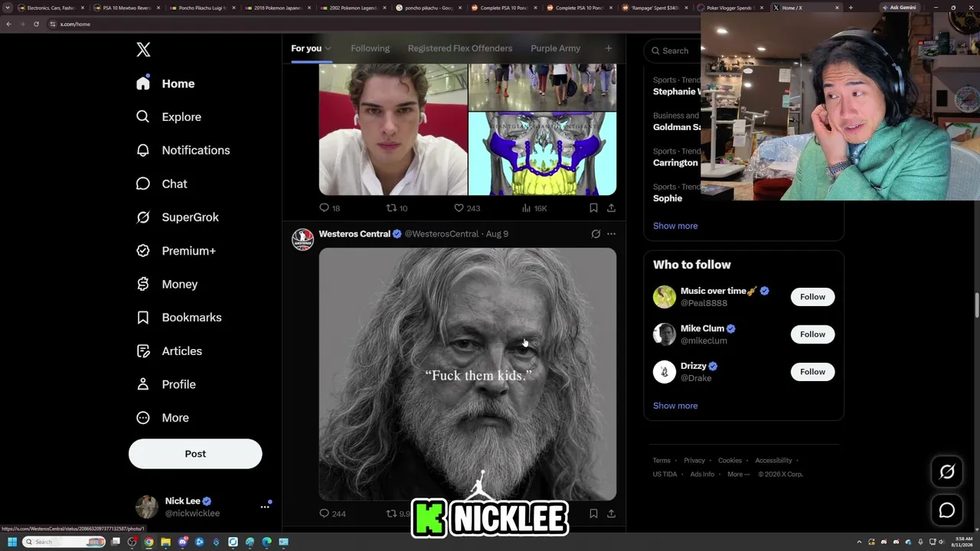The width and height of the screenshot is (980, 551).
Task: Switch to the Following tab
Action: pyautogui.click(x=370, y=48)
